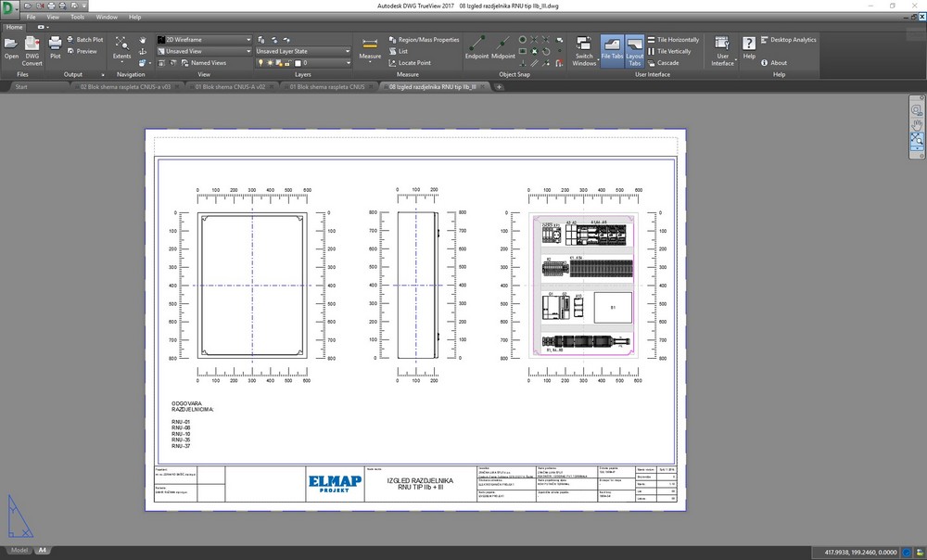
Task: Click the new tab plus button
Action: click(x=499, y=86)
